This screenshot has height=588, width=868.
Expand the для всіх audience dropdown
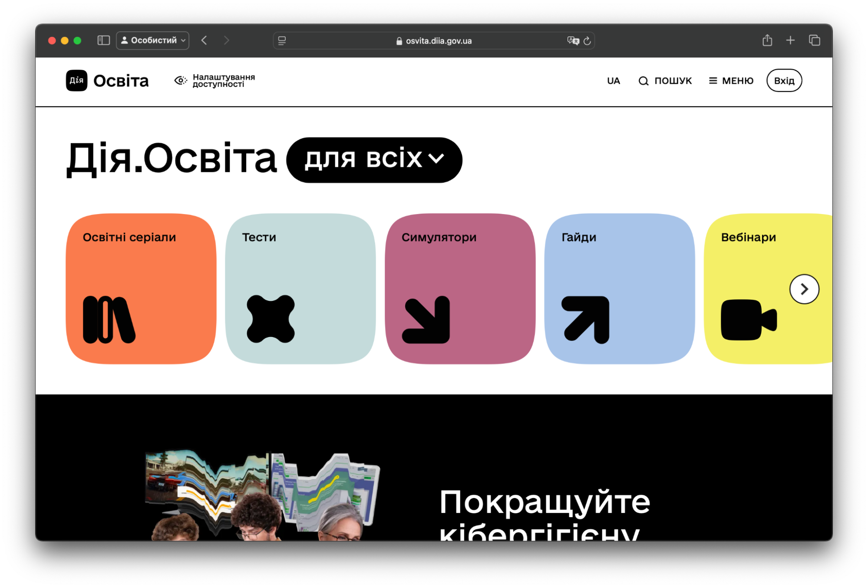[374, 160]
